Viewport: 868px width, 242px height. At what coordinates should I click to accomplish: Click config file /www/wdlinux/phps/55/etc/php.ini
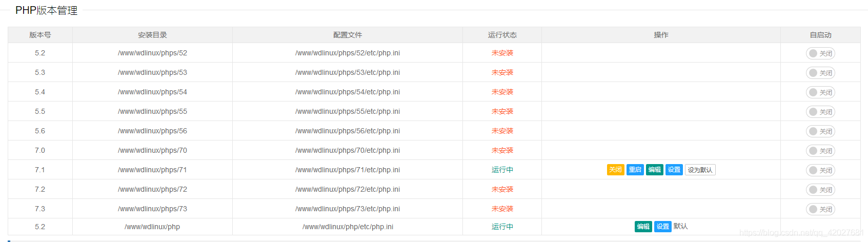348,111
